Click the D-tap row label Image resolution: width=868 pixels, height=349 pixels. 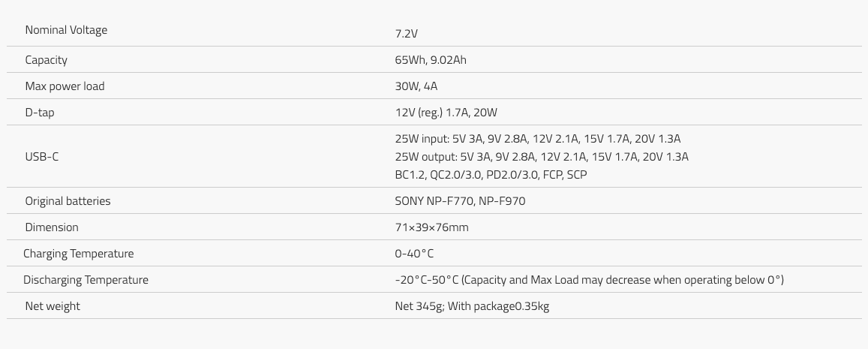click(40, 113)
